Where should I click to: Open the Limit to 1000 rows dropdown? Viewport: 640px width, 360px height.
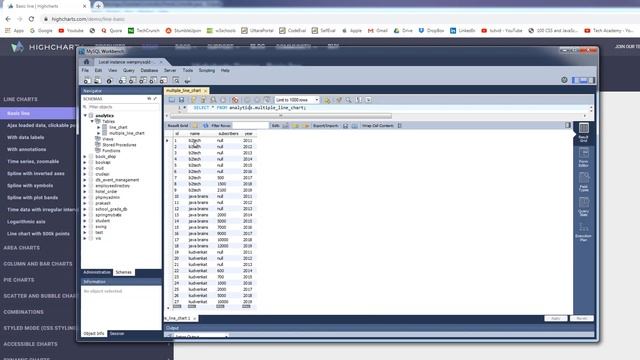click(x=297, y=100)
